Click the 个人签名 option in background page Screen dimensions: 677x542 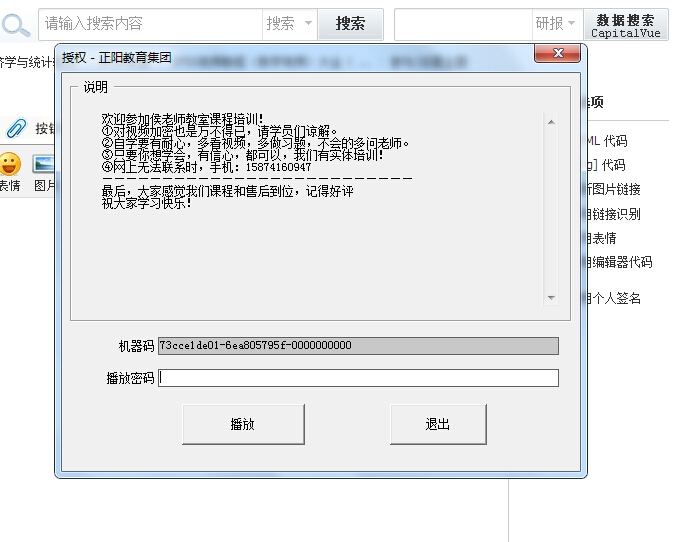[613, 298]
